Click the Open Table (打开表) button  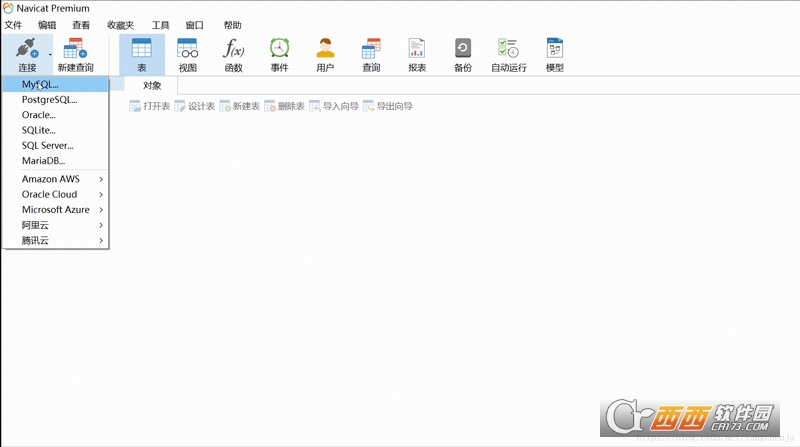[x=149, y=106]
